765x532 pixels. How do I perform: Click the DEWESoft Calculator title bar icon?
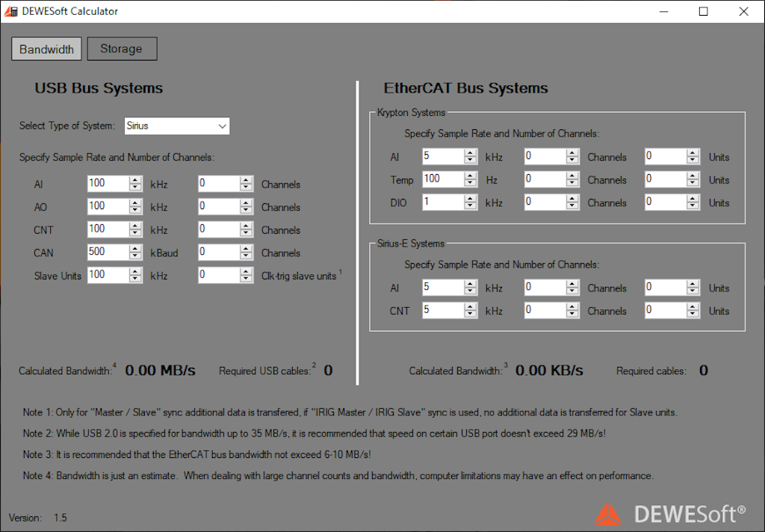point(10,11)
